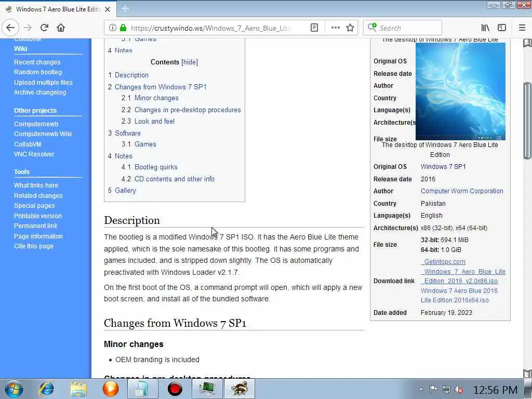The width and height of the screenshot is (532, 399).
Task: Click the green secure padlock icon
Action: point(123,28)
